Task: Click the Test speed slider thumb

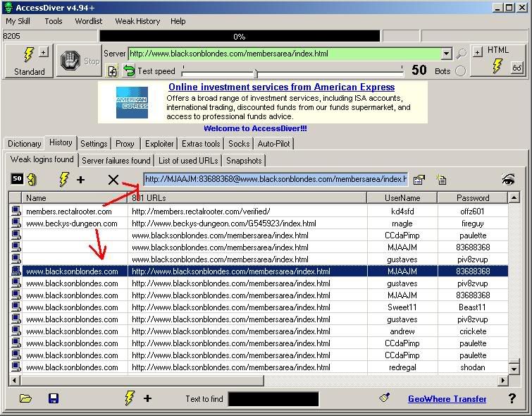Action: pos(256,73)
